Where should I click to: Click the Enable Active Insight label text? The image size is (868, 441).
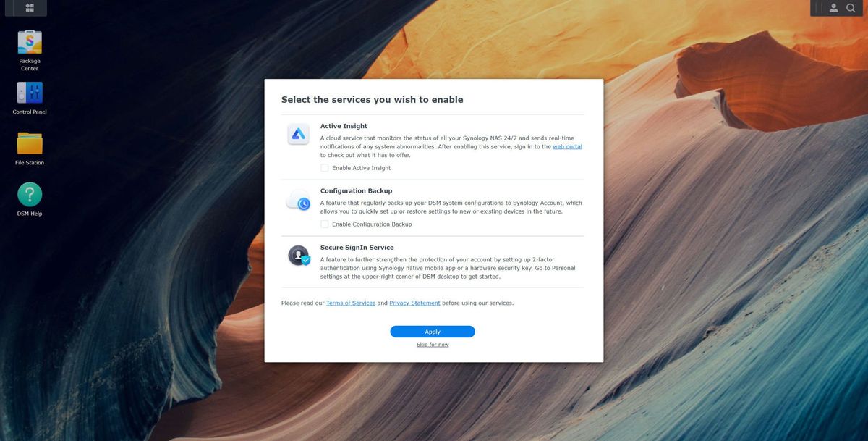[x=361, y=168]
